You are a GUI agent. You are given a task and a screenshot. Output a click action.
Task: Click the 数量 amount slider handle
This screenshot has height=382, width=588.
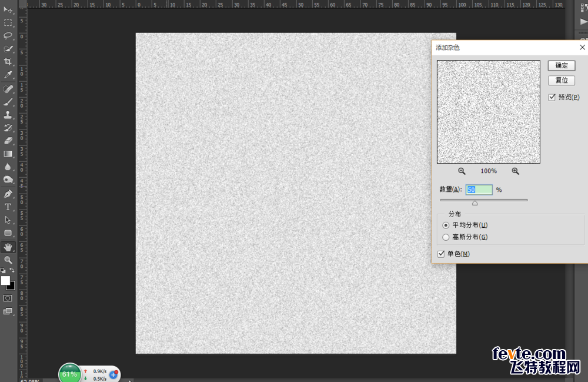point(475,203)
